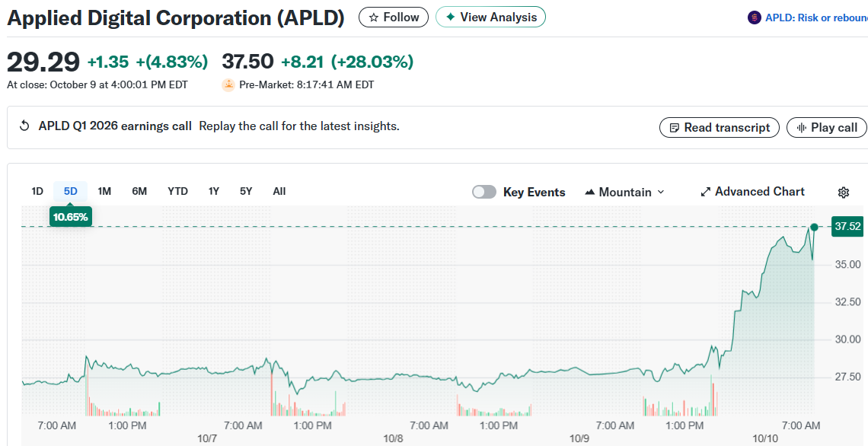Click the pre-market sun icon

click(x=228, y=85)
